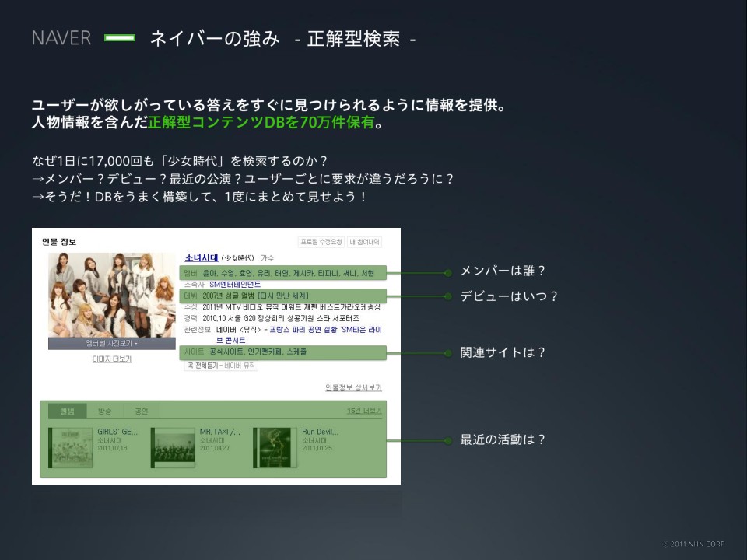747x560 pixels.
Task: Click the メンバーは誰？ callout label
Action: (x=503, y=271)
